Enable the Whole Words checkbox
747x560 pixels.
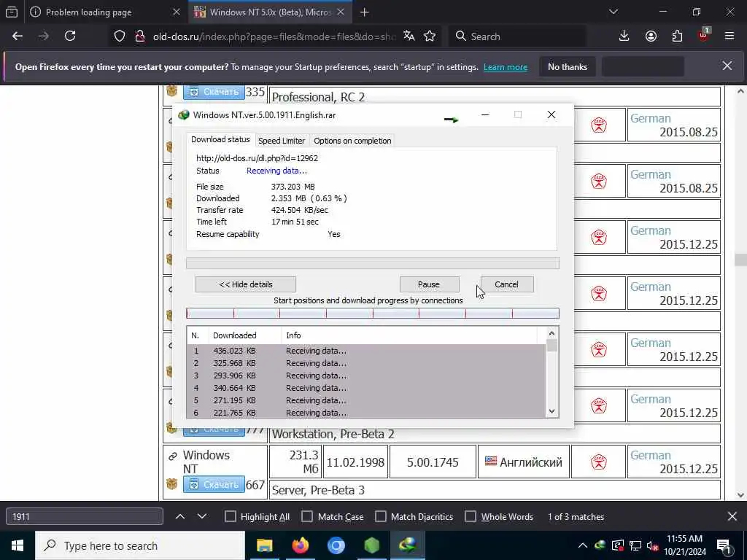tap(471, 517)
